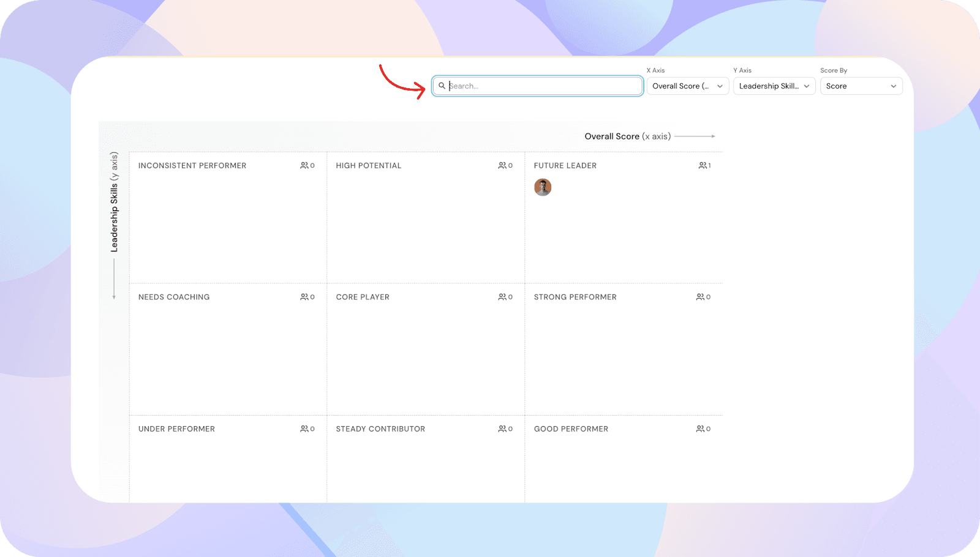Screen dimensions: 980x557
Task: Open the Y Axis Leadership Skills dropdown
Action: (x=774, y=86)
